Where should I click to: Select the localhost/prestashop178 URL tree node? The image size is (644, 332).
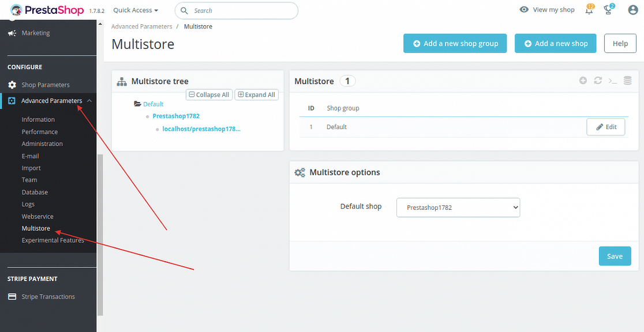tap(201, 129)
